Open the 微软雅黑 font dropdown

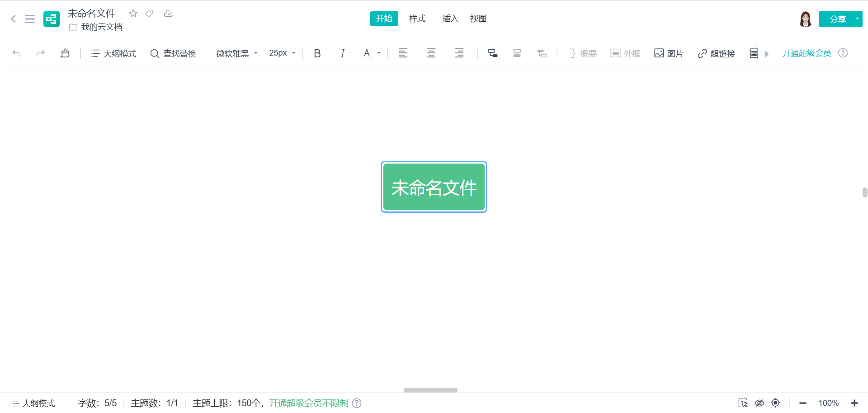tap(237, 53)
